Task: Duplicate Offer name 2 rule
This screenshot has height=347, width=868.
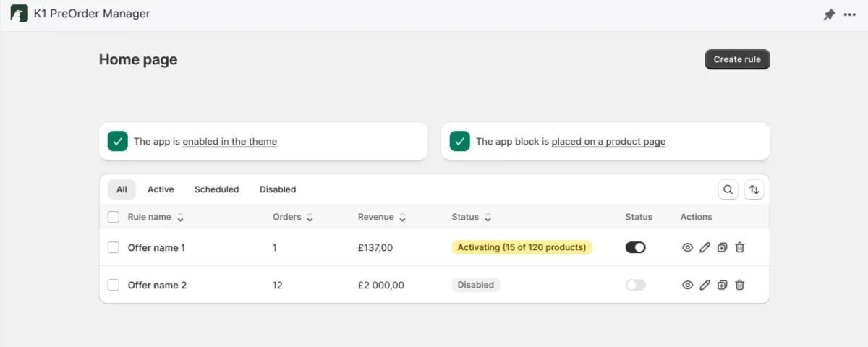Action: (722, 285)
